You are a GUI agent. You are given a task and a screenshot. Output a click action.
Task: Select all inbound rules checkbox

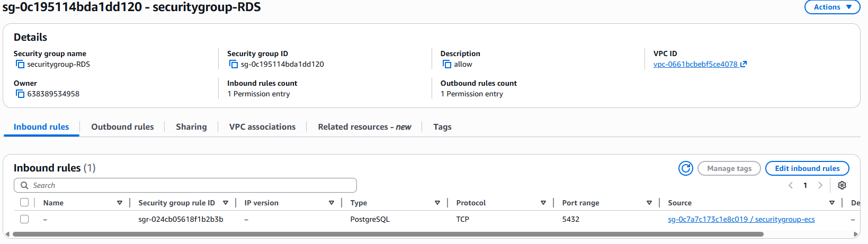click(24, 202)
